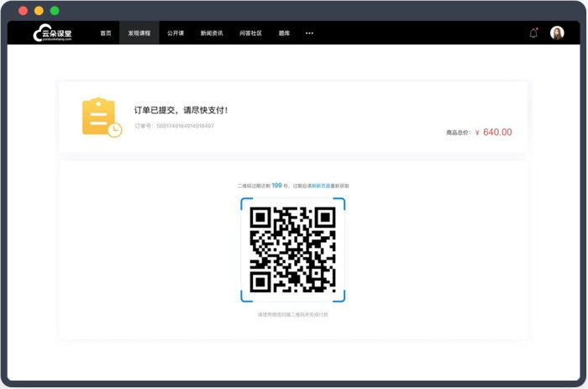The height and width of the screenshot is (389, 588).
Task: Go to 问答社区 nav item
Action: pyautogui.click(x=250, y=33)
